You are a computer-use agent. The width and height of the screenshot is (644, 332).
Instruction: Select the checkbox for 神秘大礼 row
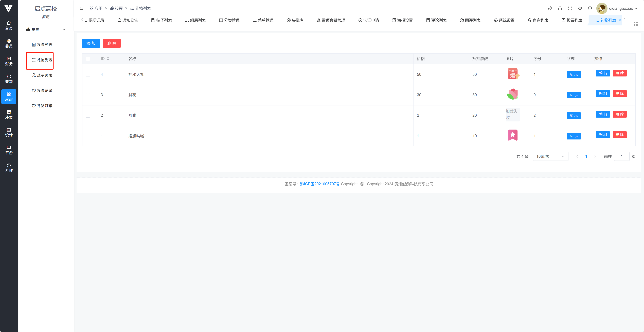tap(88, 75)
